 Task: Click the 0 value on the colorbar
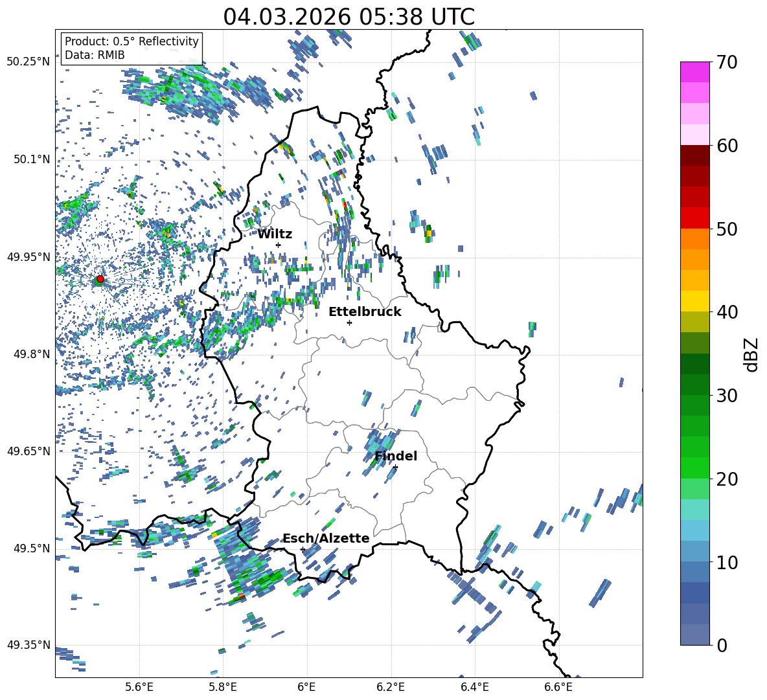[722, 645]
